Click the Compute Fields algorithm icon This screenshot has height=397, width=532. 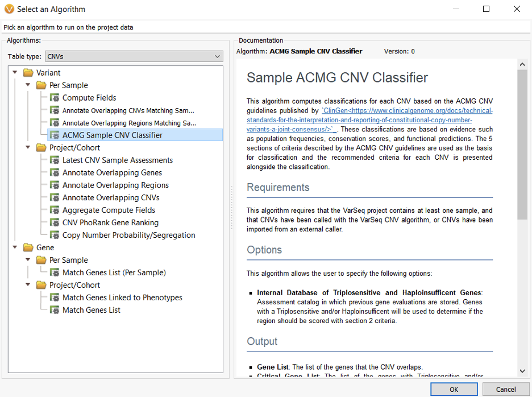(x=55, y=98)
